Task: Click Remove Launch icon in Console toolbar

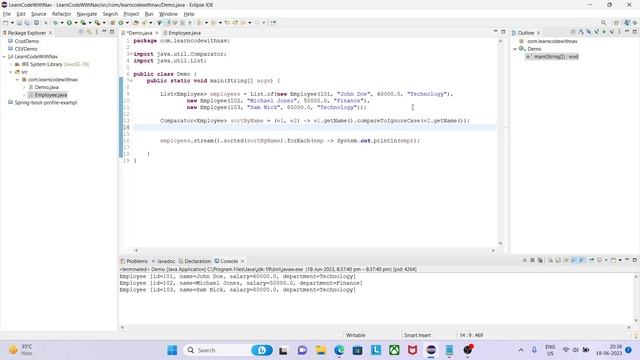Action: point(533,260)
